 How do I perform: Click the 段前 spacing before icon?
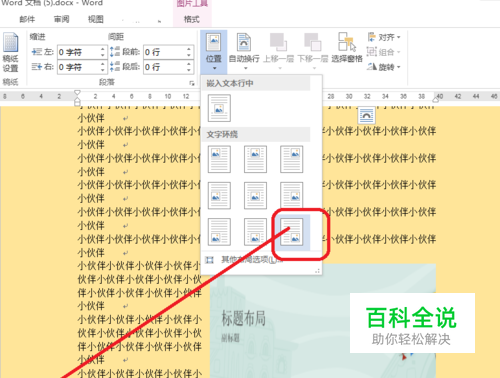[115, 52]
